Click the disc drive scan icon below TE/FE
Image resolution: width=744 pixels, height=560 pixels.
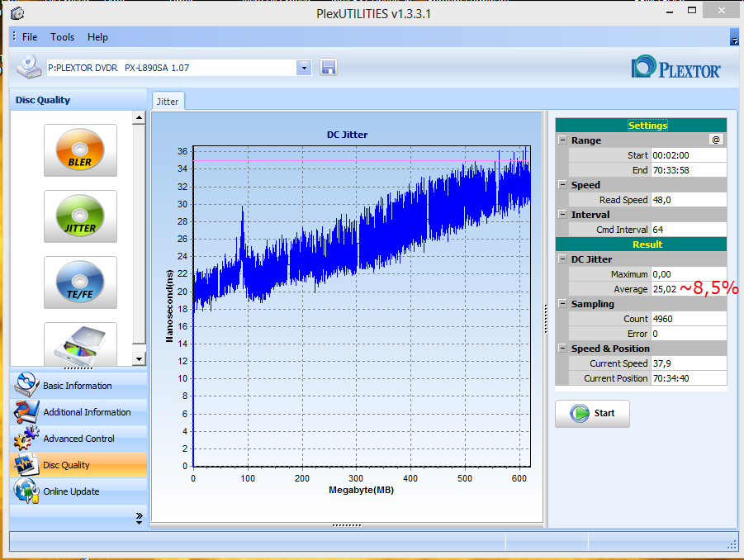pyautogui.click(x=80, y=345)
